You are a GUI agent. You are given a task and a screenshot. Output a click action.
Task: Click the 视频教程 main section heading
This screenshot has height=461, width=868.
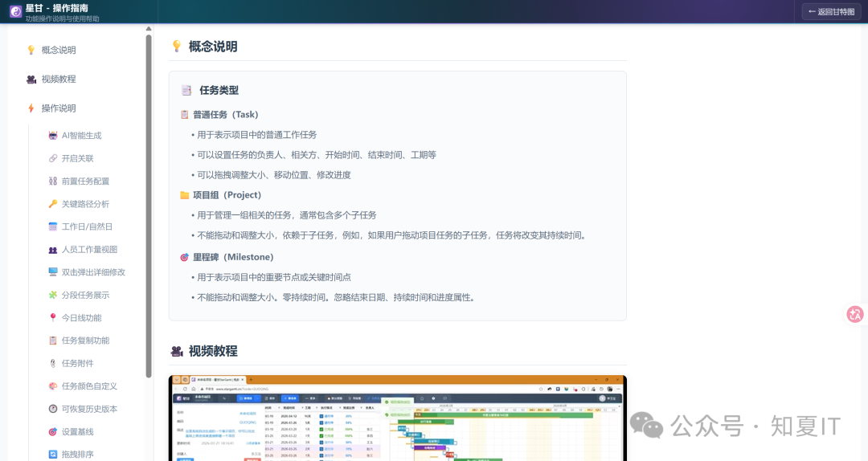[212, 351]
